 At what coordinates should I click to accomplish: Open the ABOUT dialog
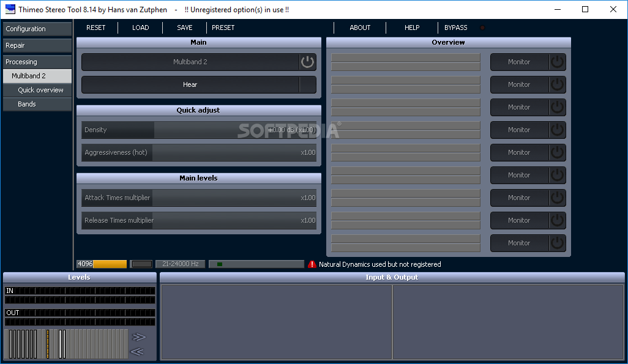tap(360, 28)
